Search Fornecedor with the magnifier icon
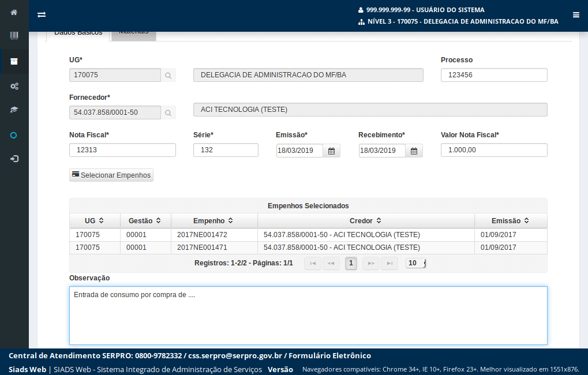588x375 pixels. pos(168,113)
